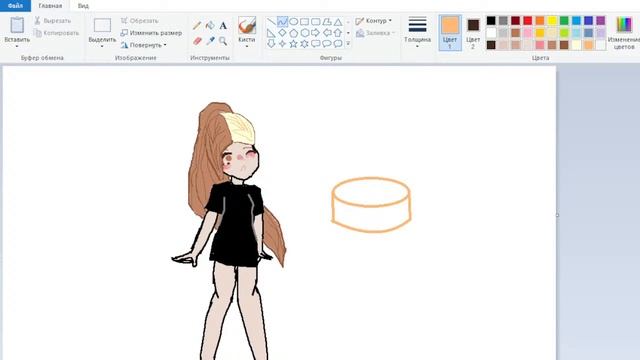Open the Brushes (Кисти) dropdown arrow
640x360 pixels.
tap(247, 46)
